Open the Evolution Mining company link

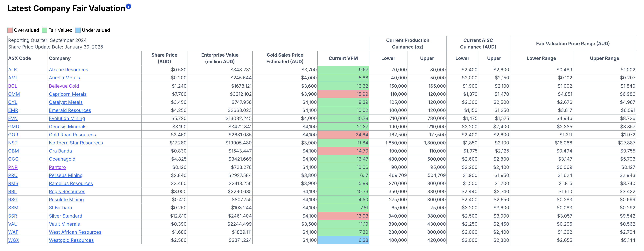click(67, 118)
